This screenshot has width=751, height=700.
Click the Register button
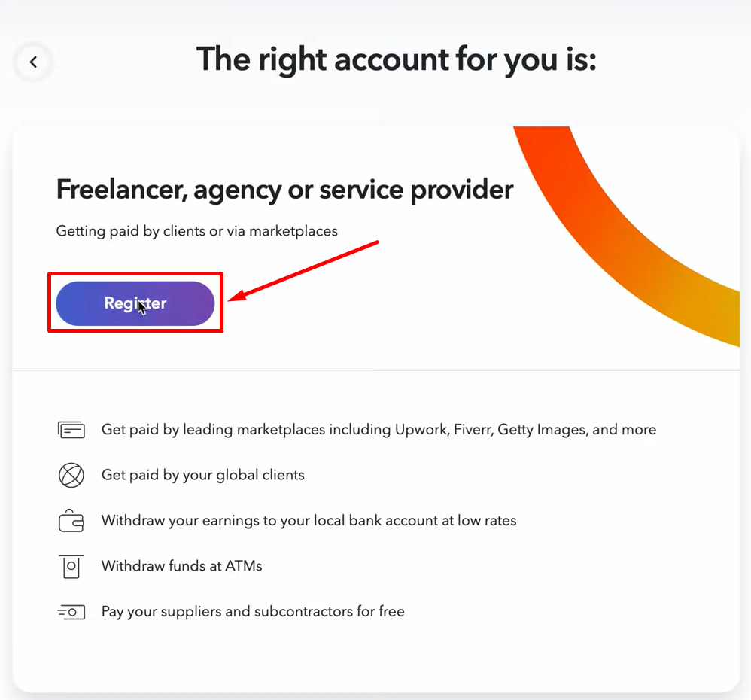click(135, 303)
